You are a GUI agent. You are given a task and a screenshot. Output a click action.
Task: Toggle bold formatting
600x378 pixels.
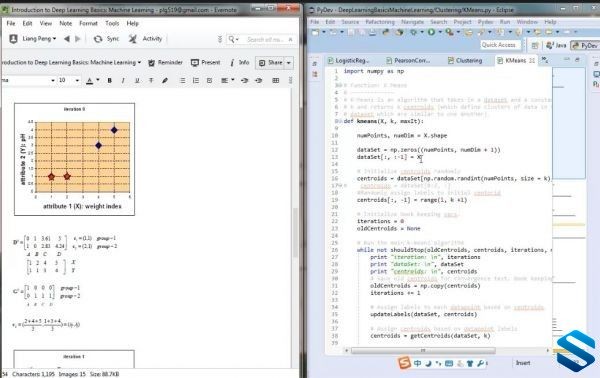coord(109,80)
